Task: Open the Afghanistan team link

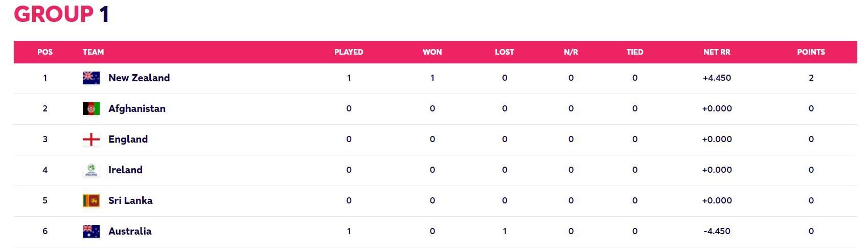Action: 137,108
